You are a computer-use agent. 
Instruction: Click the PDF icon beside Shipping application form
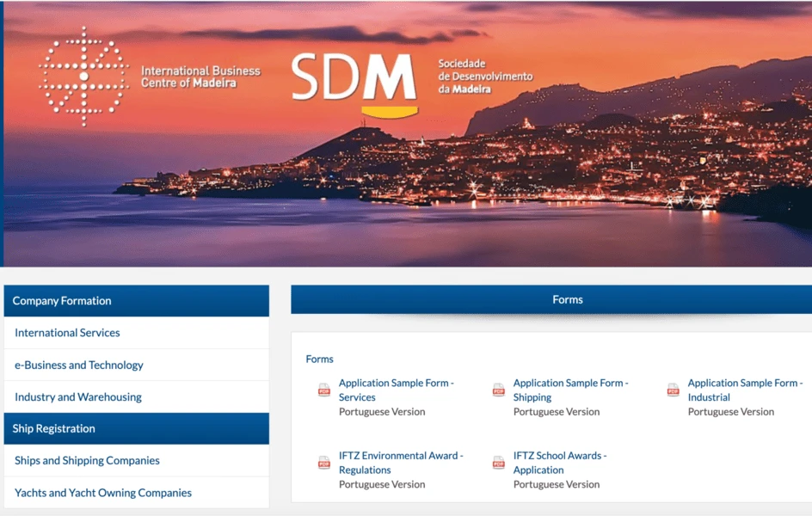[499, 390]
